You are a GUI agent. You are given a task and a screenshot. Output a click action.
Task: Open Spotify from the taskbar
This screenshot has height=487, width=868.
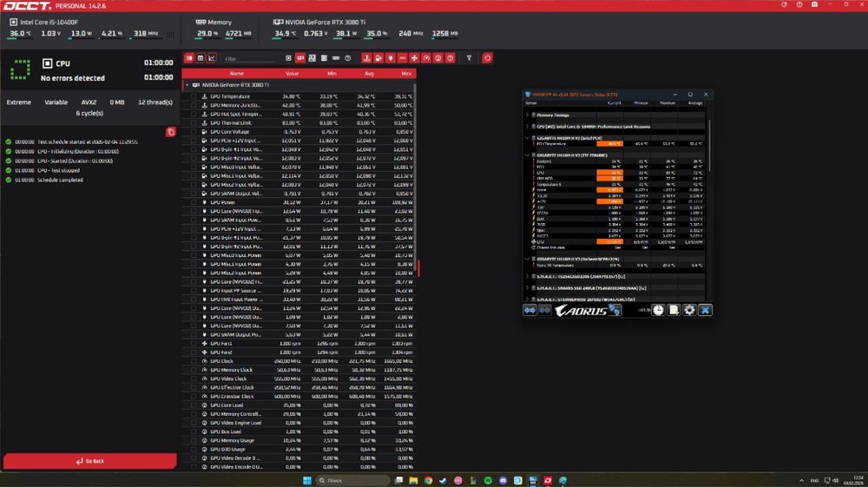point(488,480)
